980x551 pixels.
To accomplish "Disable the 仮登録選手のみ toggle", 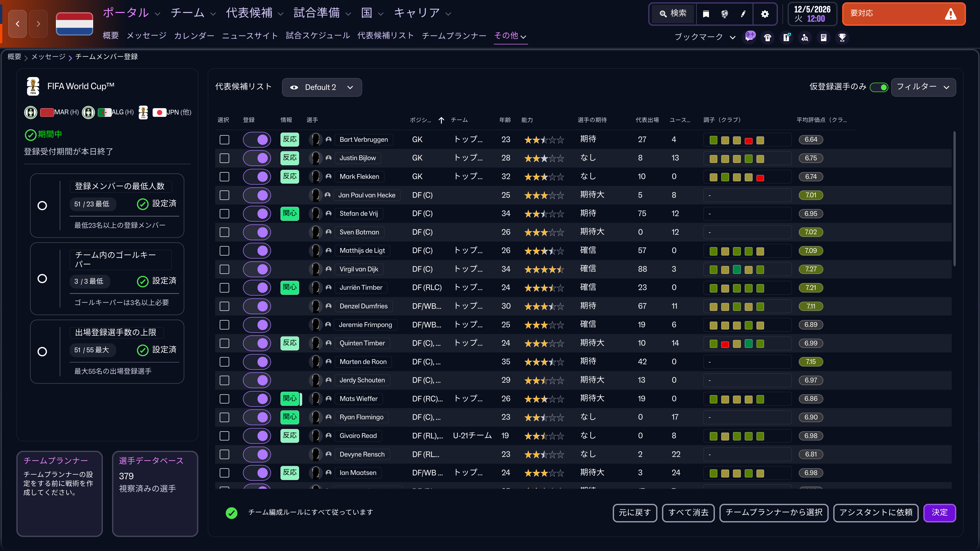I will coord(879,87).
